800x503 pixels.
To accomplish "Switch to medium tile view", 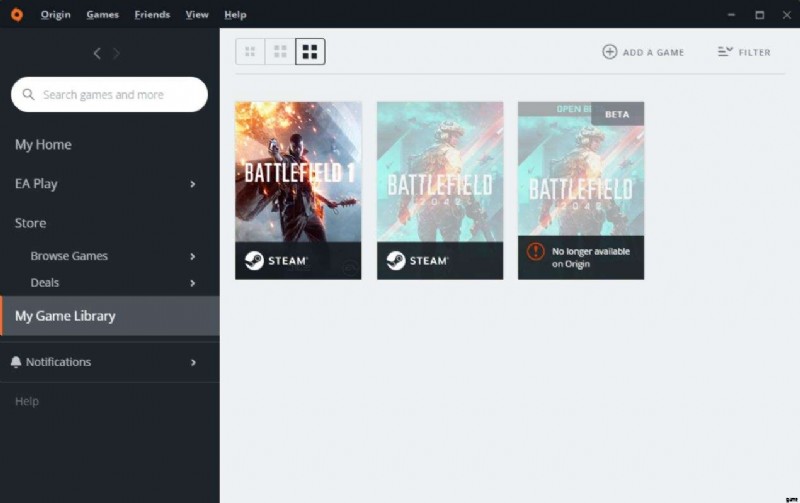I will click(x=280, y=52).
